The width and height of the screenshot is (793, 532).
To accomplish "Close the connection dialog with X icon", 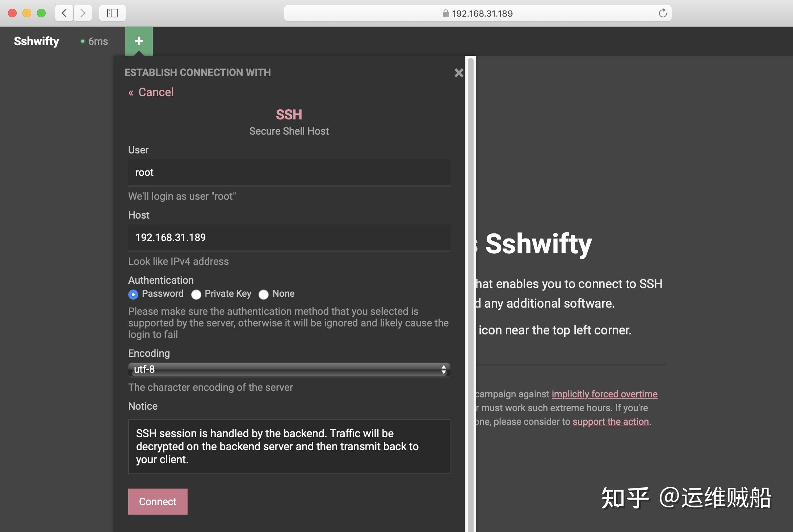I will (458, 73).
